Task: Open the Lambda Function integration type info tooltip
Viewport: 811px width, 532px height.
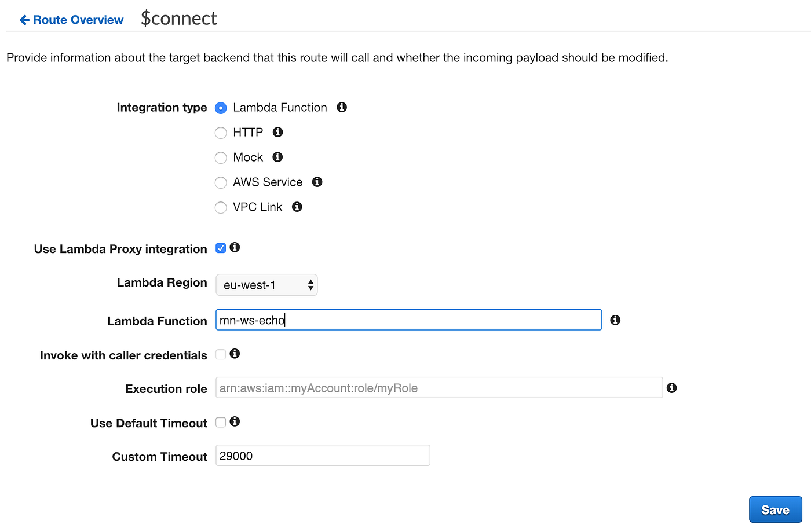Action: (341, 107)
